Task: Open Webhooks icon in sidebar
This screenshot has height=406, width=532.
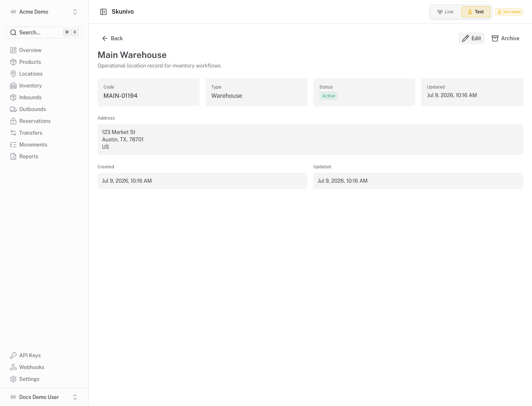Action: point(13,367)
